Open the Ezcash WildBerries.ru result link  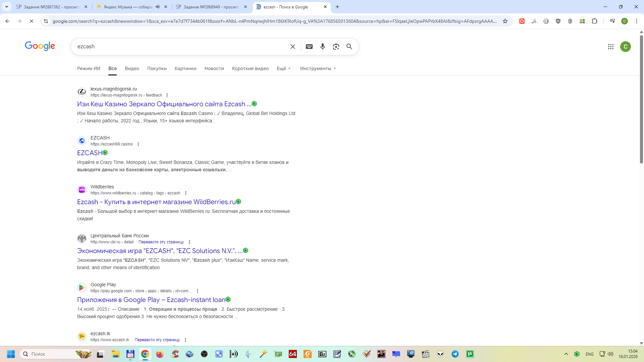point(156,202)
